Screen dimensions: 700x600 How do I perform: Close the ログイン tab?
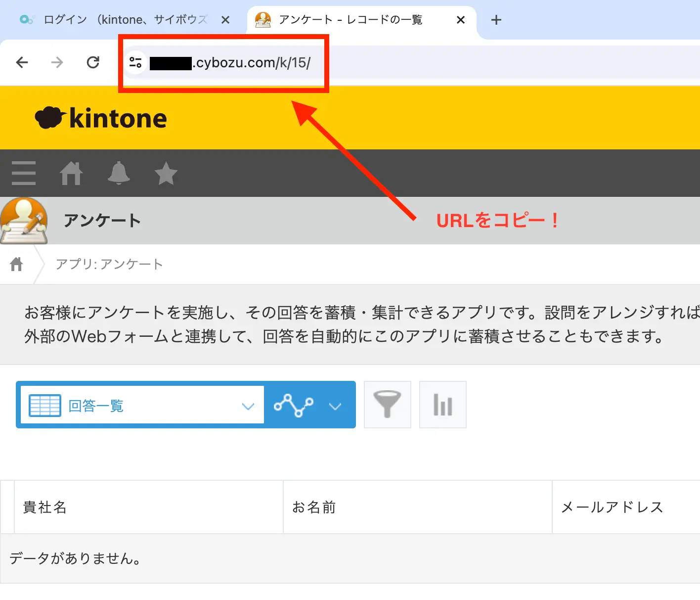(225, 20)
